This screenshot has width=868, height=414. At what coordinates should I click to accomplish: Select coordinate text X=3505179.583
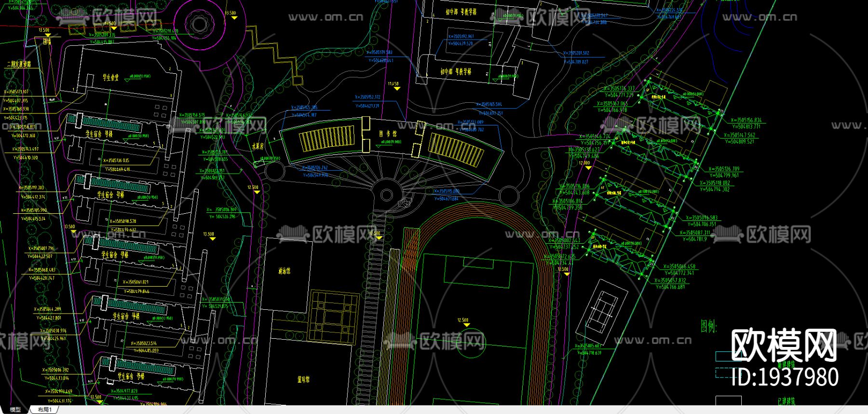pyautogui.click(x=380, y=52)
